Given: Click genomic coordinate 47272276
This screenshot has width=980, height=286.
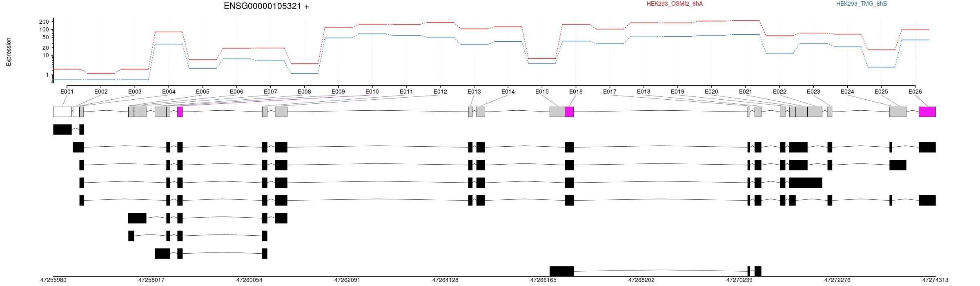Looking at the screenshot, I should point(837,280).
